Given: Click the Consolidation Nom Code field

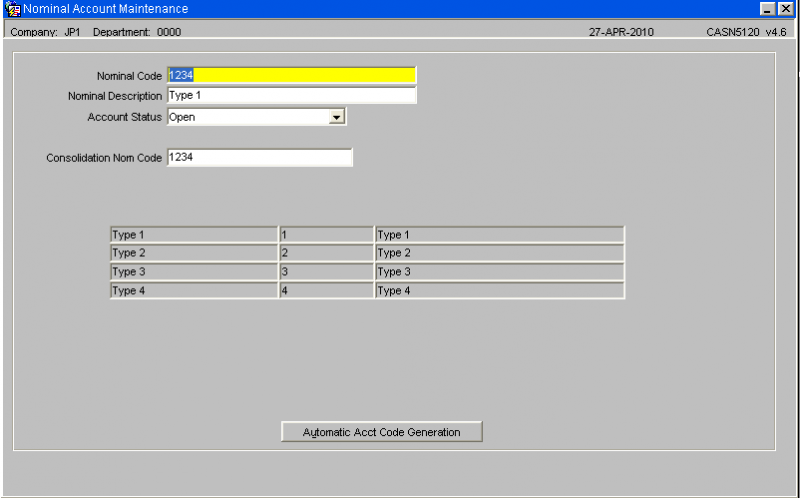Looking at the screenshot, I should click(x=259, y=158).
